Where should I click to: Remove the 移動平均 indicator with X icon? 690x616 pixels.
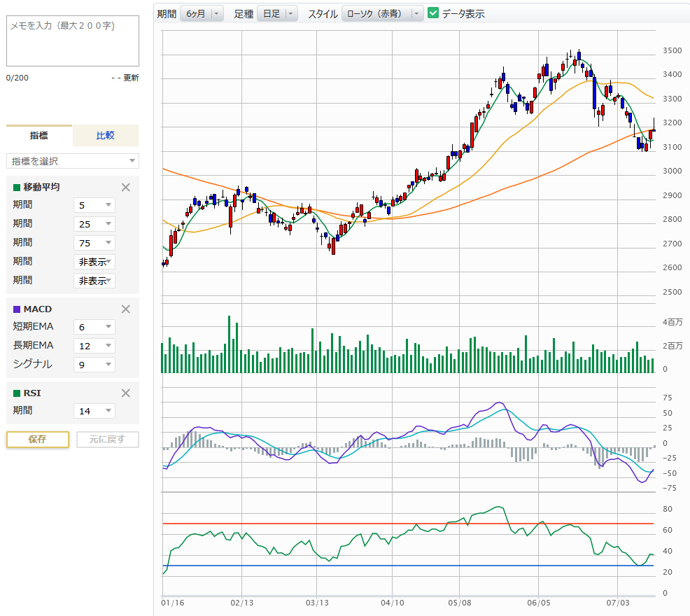pyautogui.click(x=126, y=187)
